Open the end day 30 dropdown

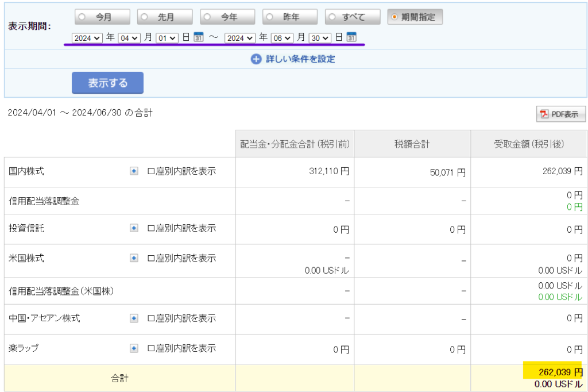(320, 38)
